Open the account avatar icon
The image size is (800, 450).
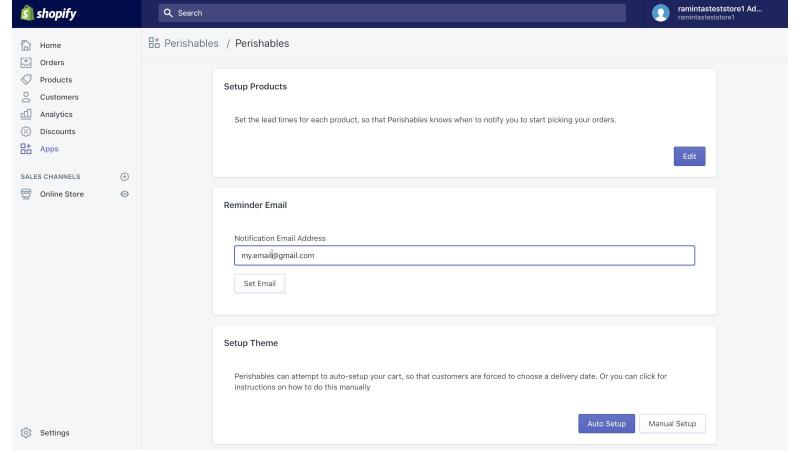click(x=660, y=13)
